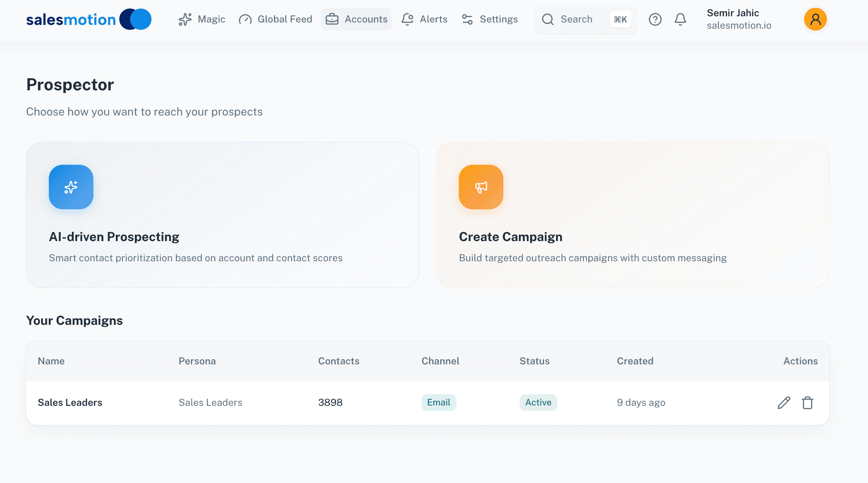Image resolution: width=868 pixels, height=483 pixels.
Task: Click the salesmotion logo
Action: [88, 19]
